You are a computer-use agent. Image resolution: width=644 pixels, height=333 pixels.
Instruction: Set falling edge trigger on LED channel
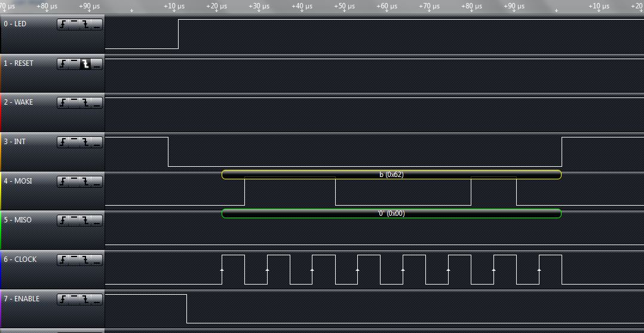tap(85, 25)
